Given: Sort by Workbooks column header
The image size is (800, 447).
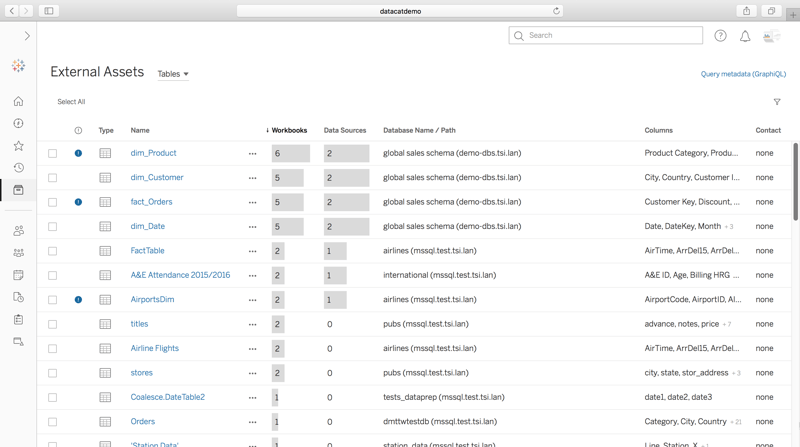Looking at the screenshot, I should click(x=289, y=130).
